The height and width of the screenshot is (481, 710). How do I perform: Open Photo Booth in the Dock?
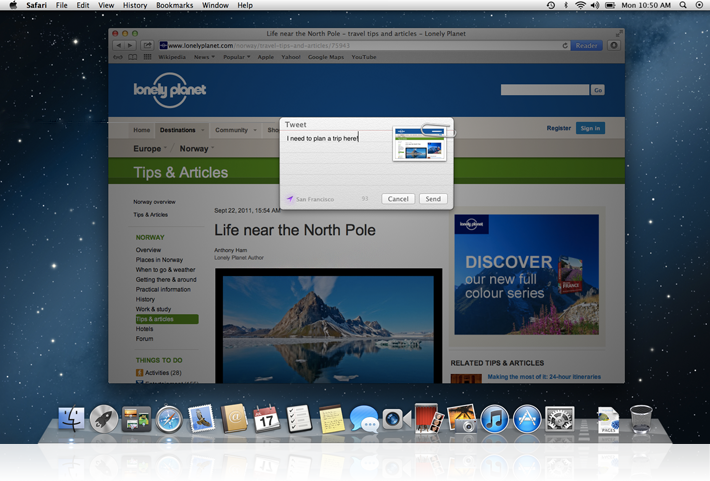coord(429,418)
